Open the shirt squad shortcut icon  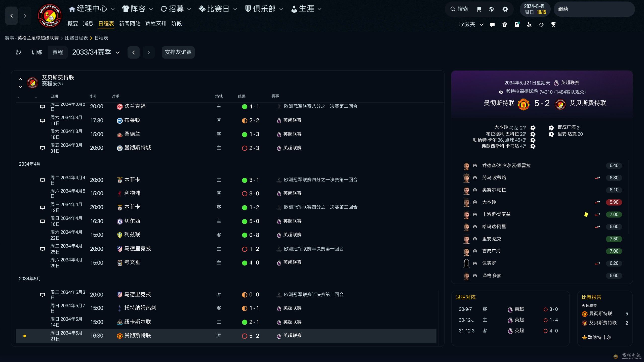click(504, 25)
